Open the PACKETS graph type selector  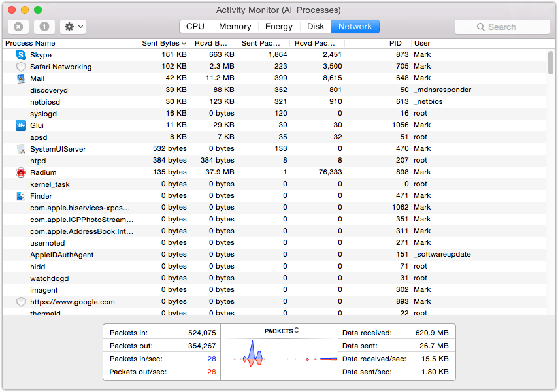(282, 331)
